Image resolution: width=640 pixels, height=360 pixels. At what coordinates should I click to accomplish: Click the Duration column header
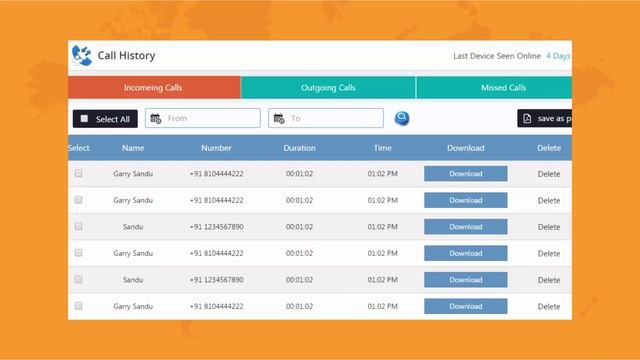tap(300, 148)
